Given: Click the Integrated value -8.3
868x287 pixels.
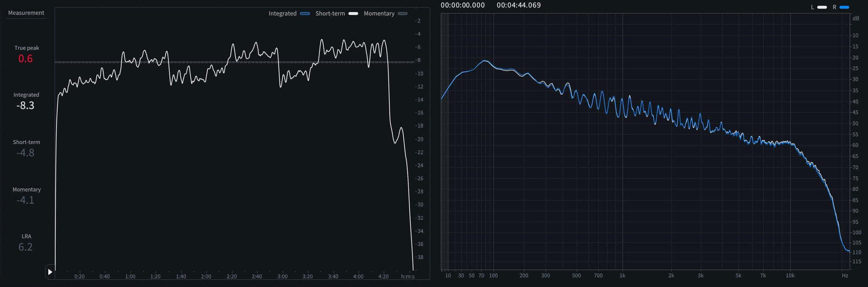Looking at the screenshot, I should tap(25, 106).
